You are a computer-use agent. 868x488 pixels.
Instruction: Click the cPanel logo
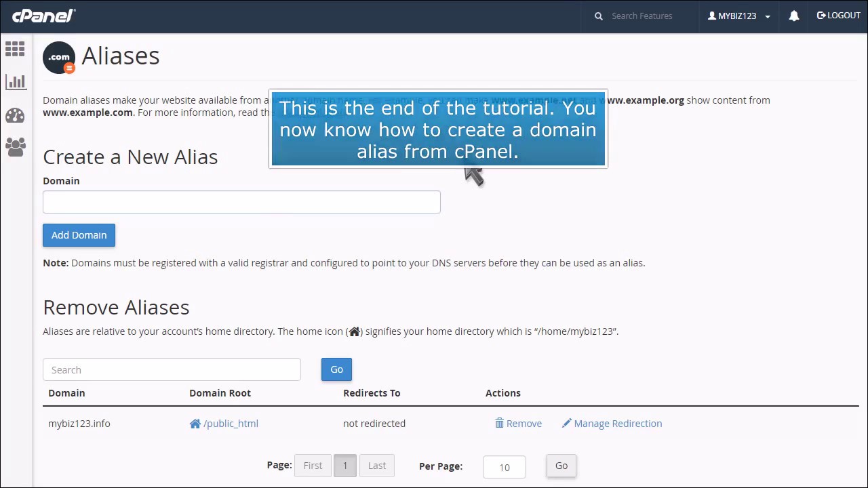point(43,16)
